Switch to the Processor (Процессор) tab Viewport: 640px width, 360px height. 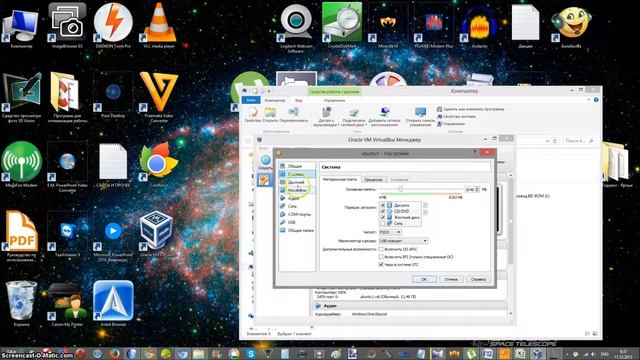(373, 180)
